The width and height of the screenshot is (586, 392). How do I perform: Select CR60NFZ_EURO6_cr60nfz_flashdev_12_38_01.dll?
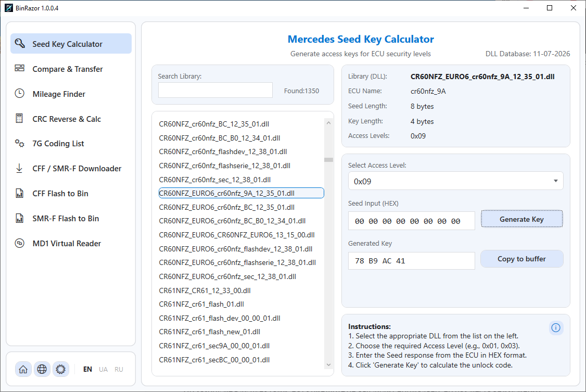pyautogui.click(x=241, y=248)
